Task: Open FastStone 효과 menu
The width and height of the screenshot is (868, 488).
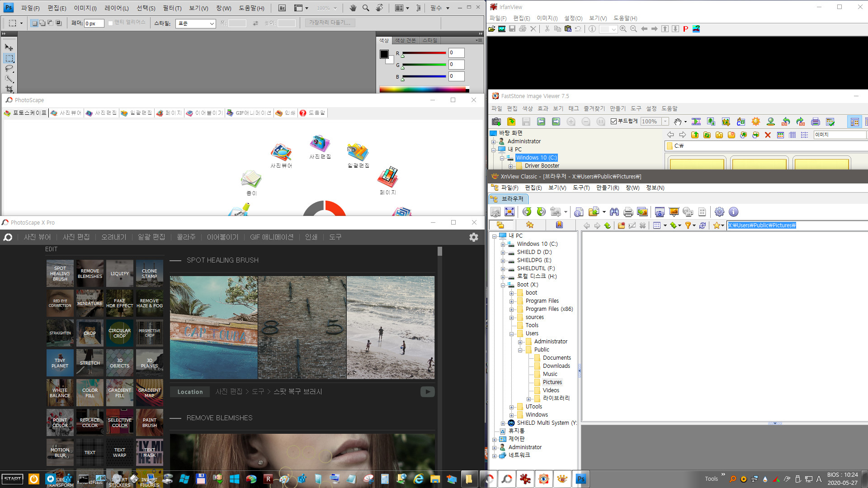Action: pyautogui.click(x=542, y=108)
